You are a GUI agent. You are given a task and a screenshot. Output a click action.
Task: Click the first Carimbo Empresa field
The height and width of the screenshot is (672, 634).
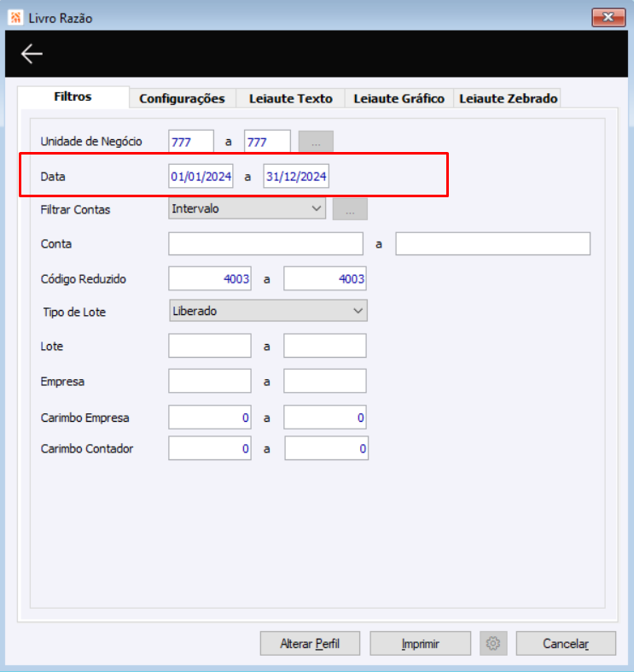pyautogui.click(x=210, y=417)
